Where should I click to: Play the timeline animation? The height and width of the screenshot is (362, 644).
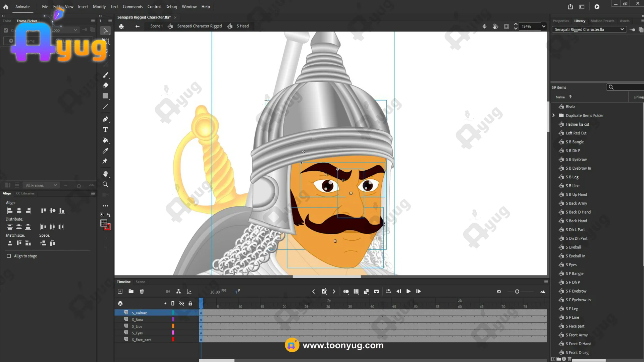pos(408,291)
